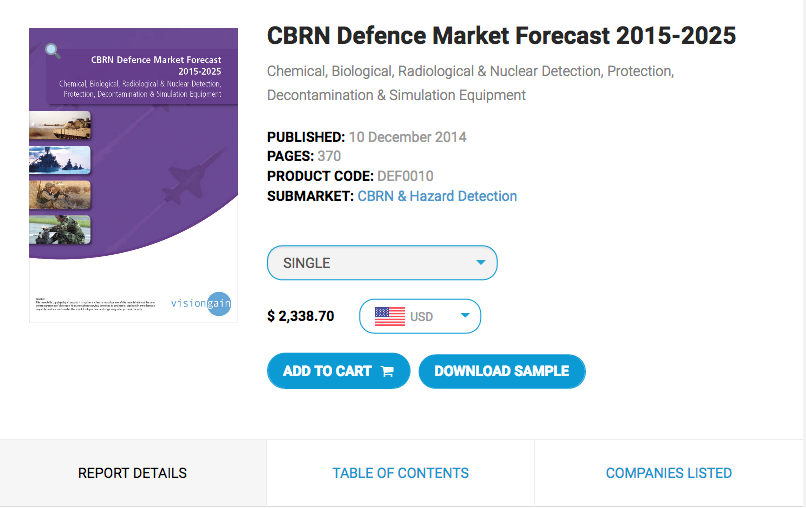Click the shopping cart icon in Add to Cart

[388, 371]
